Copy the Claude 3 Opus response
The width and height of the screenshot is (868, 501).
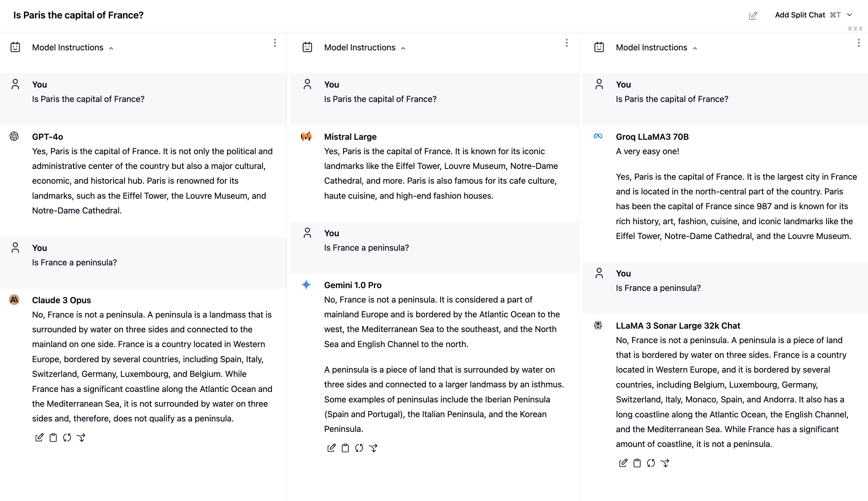(53, 437)
